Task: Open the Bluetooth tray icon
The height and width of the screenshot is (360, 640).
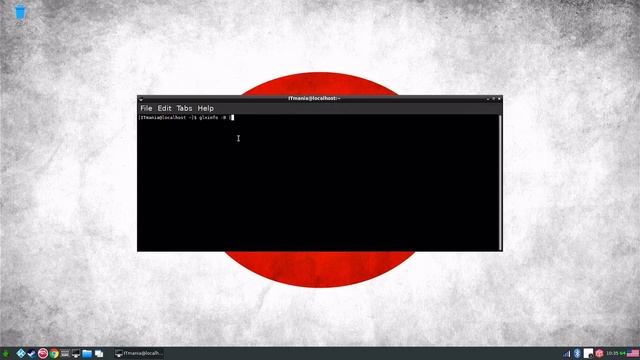Action: point(577,353)
